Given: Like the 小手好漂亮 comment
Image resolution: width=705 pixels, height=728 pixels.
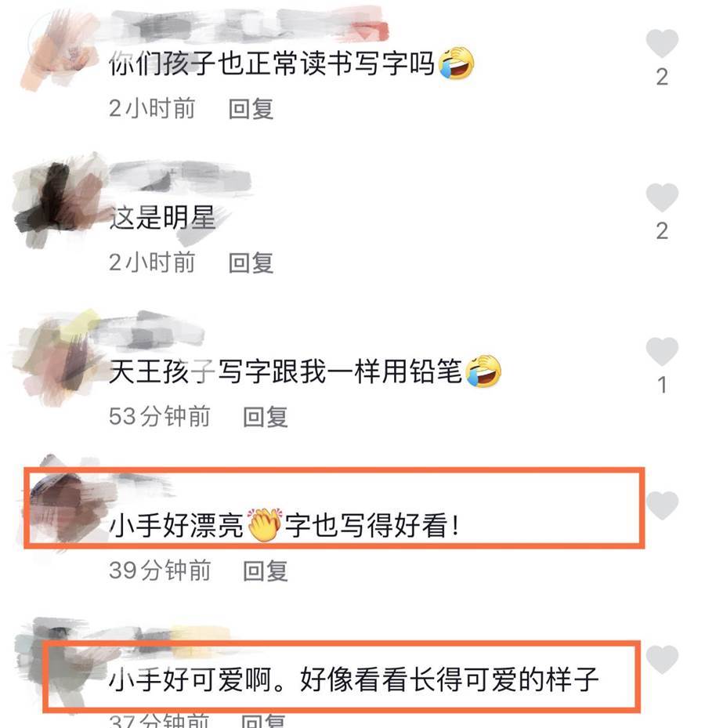Looking at the screenshot, I should pyautogui.click(x=662, y=505).
